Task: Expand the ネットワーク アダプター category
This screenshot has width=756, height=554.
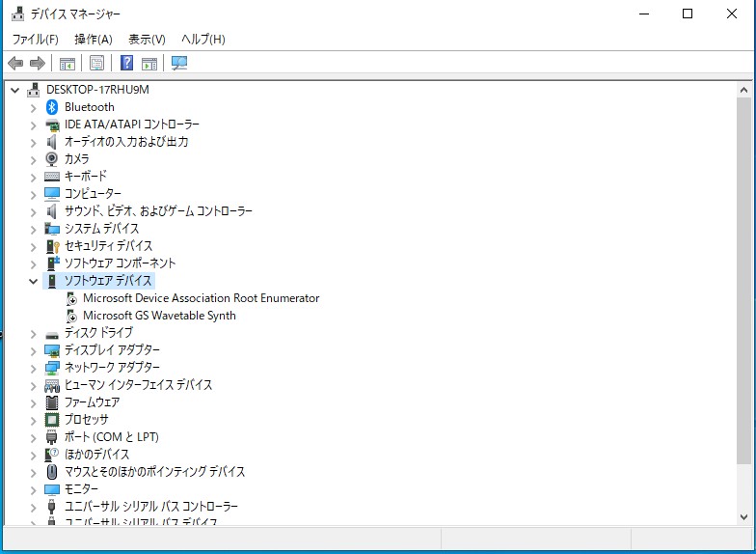Action: (33, 368)
